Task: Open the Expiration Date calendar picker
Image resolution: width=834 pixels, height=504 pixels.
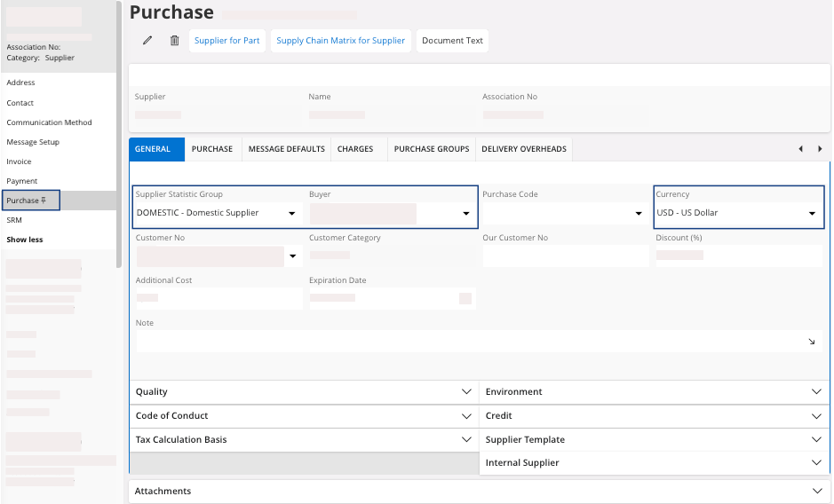Action: pyautogui.click(x=465, y=298)
